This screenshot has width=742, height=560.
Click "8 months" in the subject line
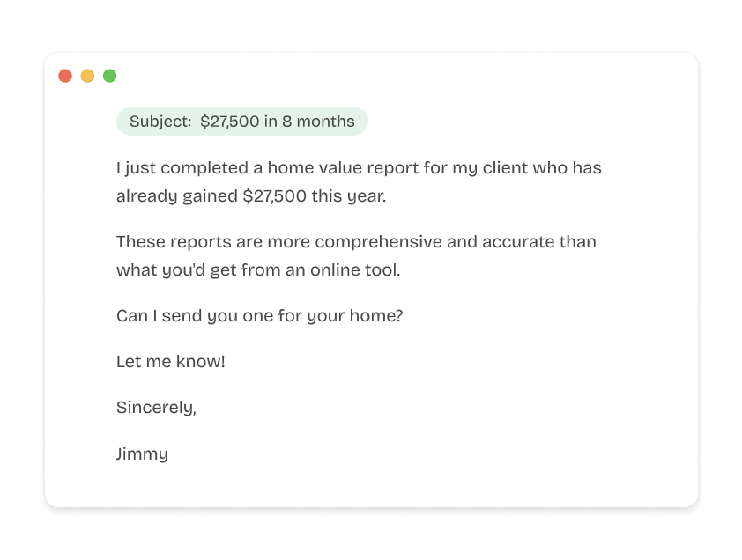pos(318,122)
